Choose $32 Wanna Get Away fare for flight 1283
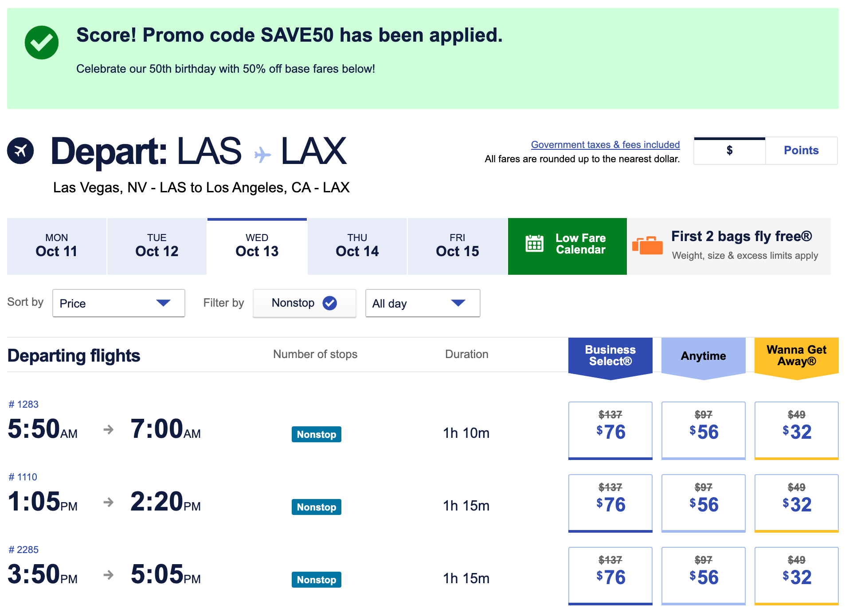Viewport: 845px width, 616px height. [x=797, y=430]
